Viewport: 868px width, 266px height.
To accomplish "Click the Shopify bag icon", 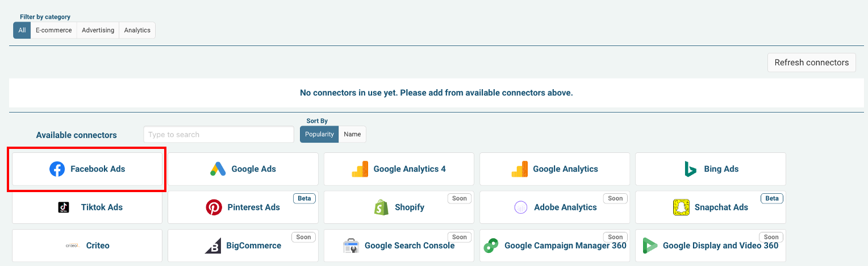I will 381,207.
